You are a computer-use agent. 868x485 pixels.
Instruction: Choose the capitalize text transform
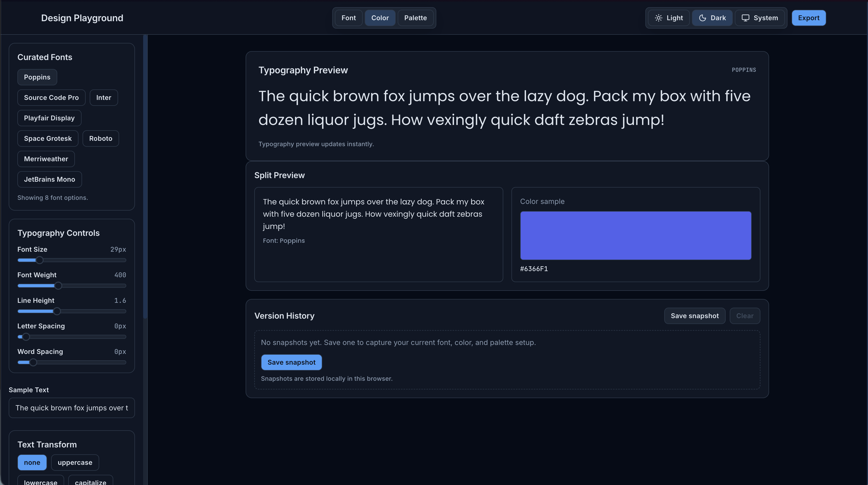click(90, 482)
